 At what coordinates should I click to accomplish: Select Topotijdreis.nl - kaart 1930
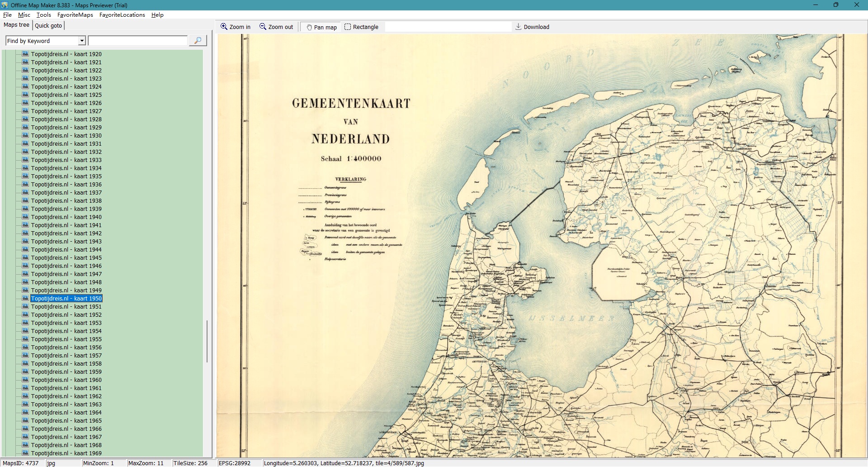(66, 135)
